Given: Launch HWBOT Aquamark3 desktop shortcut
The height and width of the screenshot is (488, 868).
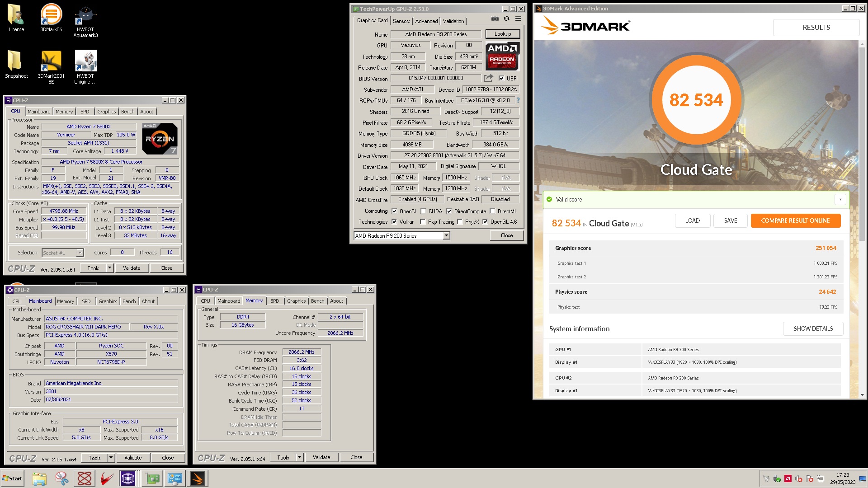Looking at the screenshot, I should [85, 21].
